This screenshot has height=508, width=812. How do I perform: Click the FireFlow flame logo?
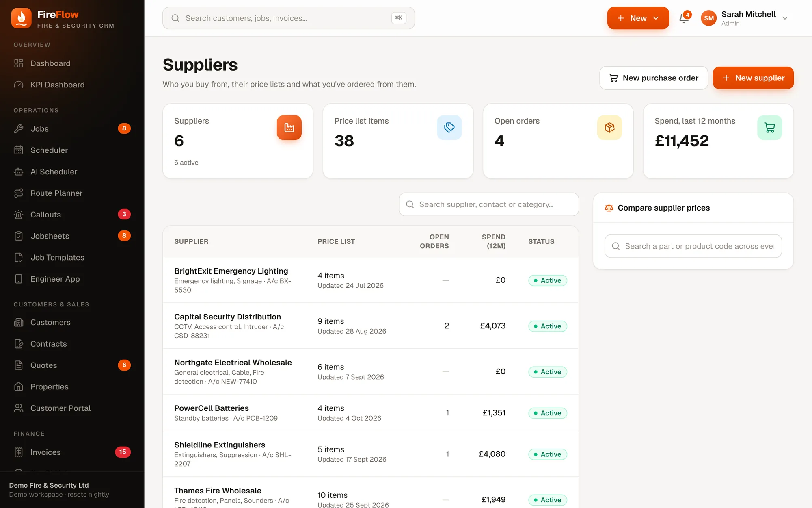coord(21,18)
